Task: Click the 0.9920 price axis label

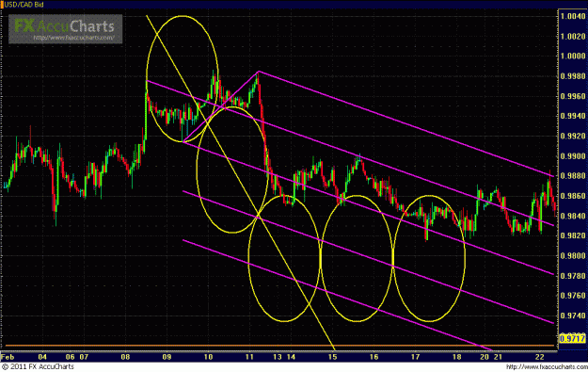Action: [573, 137]
